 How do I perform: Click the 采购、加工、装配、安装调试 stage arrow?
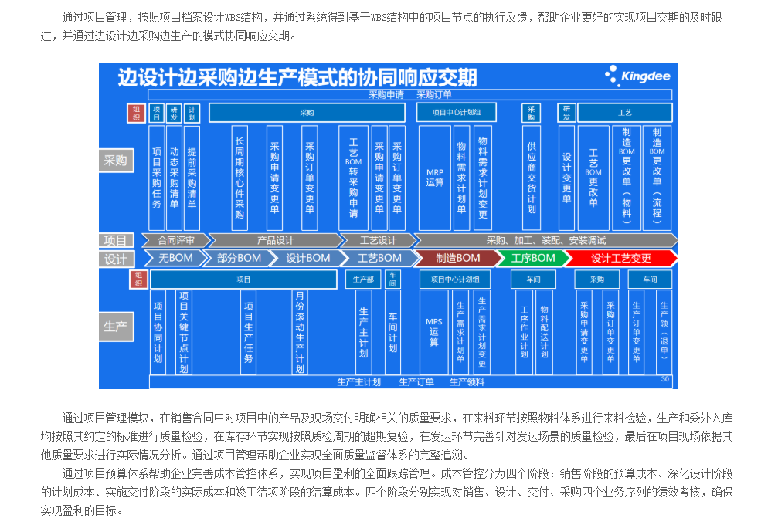point(545,240)
